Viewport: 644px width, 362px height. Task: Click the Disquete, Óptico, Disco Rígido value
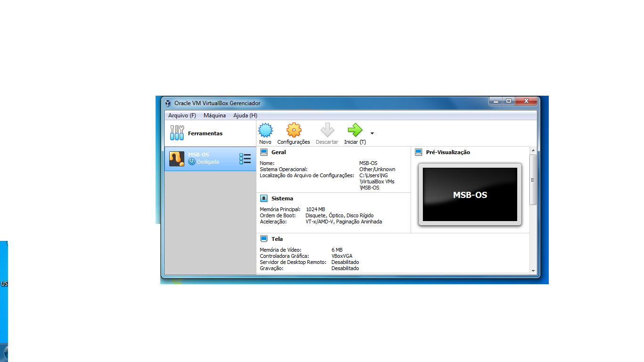339,215
